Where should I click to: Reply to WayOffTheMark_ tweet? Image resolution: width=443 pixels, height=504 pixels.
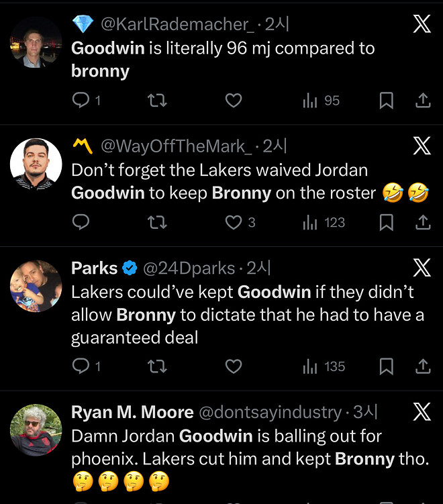click(81, 222)
